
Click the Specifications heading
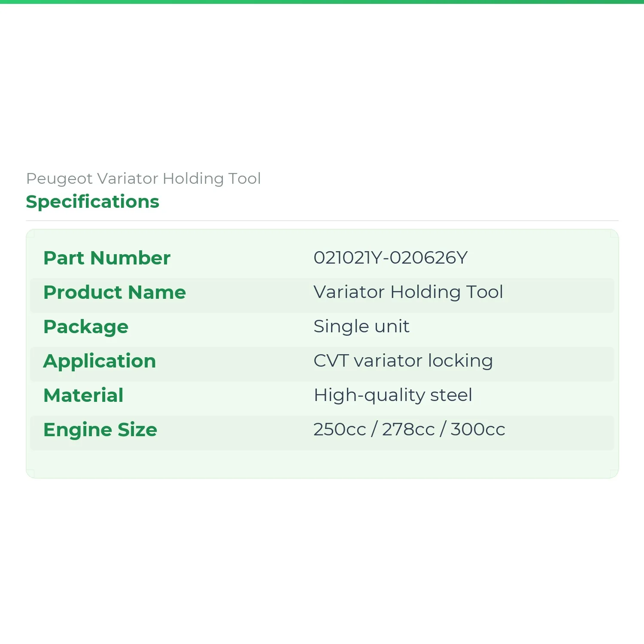click(x=92, y=202)
